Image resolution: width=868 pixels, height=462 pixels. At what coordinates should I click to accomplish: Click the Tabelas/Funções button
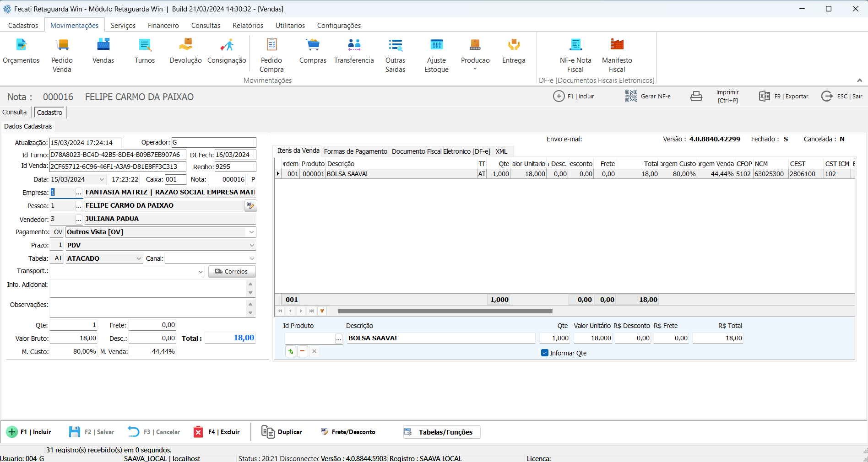click(x=442, y=432)
